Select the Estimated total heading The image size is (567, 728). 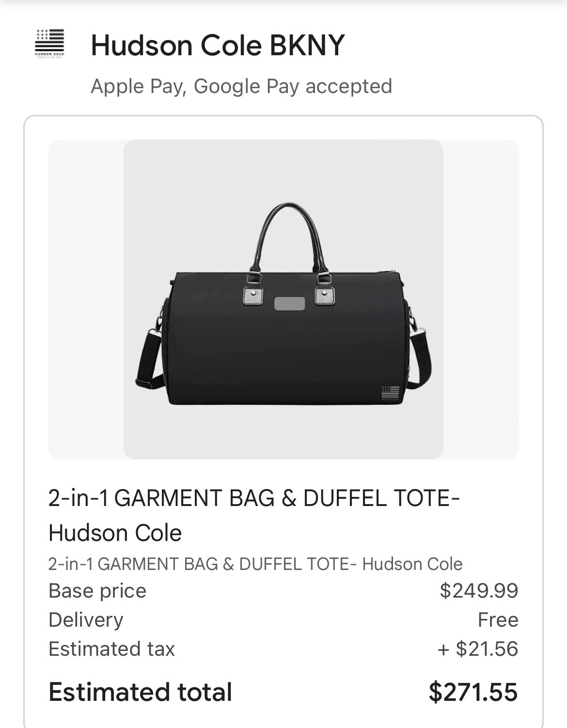pos(141,692)
